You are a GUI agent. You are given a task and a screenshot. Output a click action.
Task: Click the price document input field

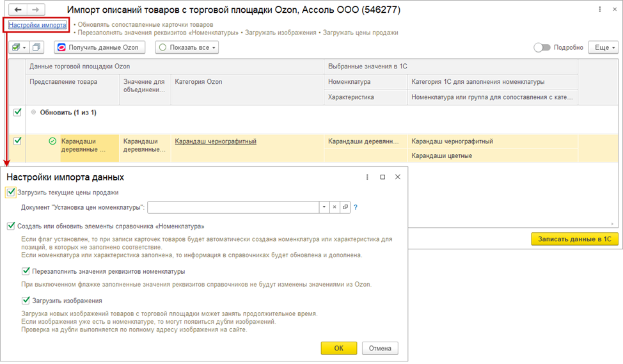[233, 207]
